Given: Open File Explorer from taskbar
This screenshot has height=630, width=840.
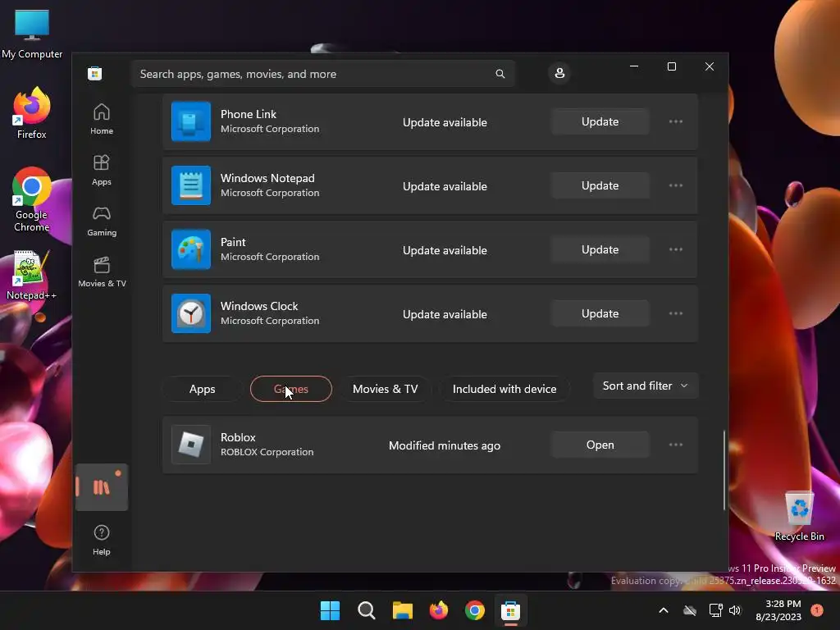Looking at the screenshot, I should (x=402, y=610).
